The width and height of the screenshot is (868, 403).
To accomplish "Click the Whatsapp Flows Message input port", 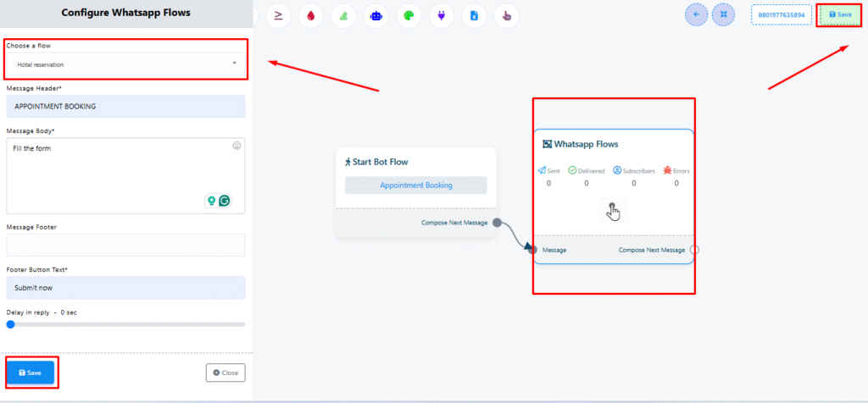I will click(532, 250).
